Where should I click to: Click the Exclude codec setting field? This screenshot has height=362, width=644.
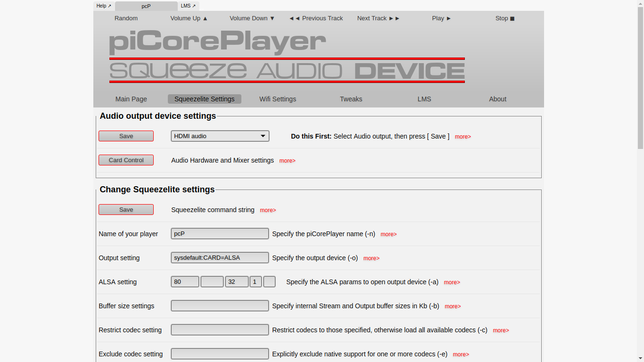(220, 354)
